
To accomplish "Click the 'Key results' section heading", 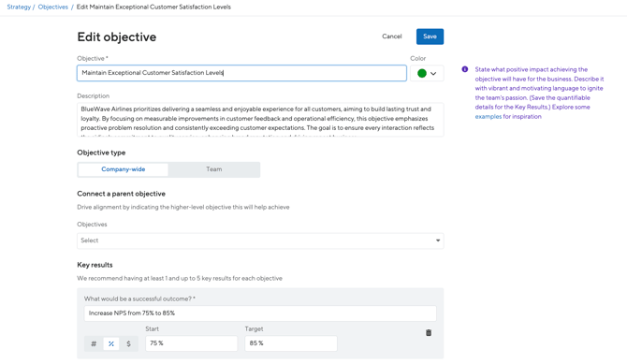I will (x=95, y=265).
